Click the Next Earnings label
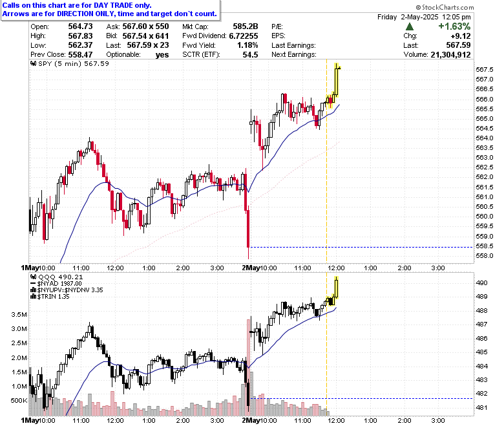The image size is (504, 426). pos(294,54)
